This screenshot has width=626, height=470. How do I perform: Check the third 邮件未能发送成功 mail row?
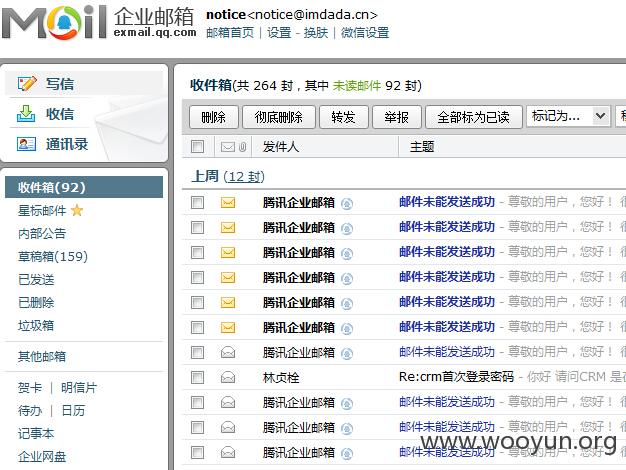[197, 252]
